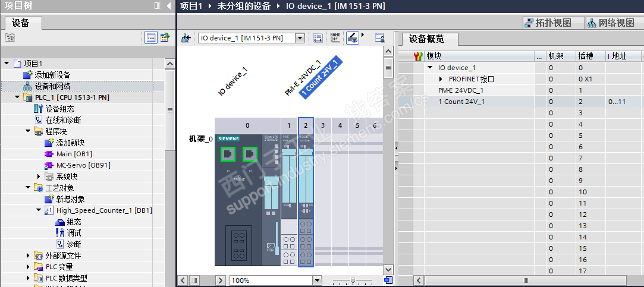Switch to the 拓扑视图 topology view tab
The width and height of the screenshot is (644, 287).
tap(553, 23)
